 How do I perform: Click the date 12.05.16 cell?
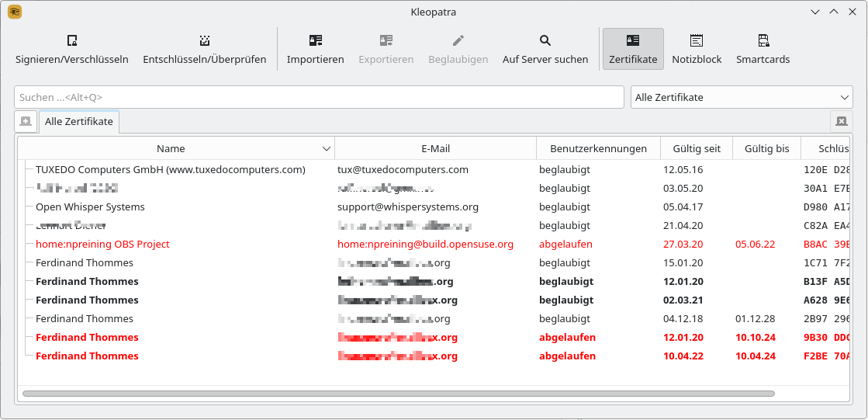tap(683, 169)
